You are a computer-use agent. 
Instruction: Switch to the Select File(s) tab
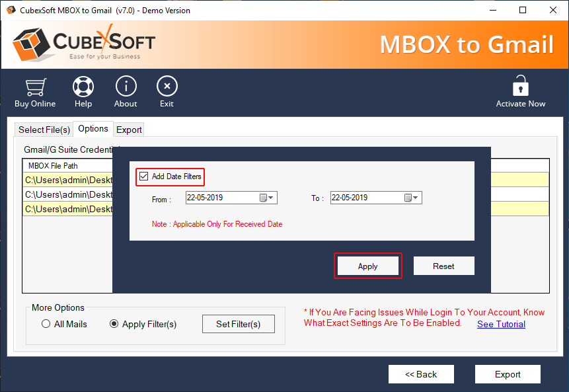pos(44,130)
